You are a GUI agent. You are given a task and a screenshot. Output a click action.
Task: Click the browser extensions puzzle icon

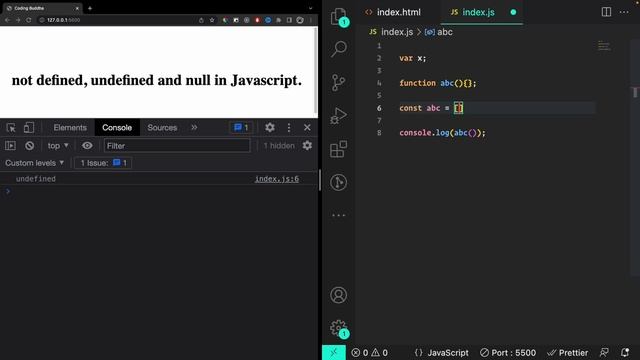(279, 20)
